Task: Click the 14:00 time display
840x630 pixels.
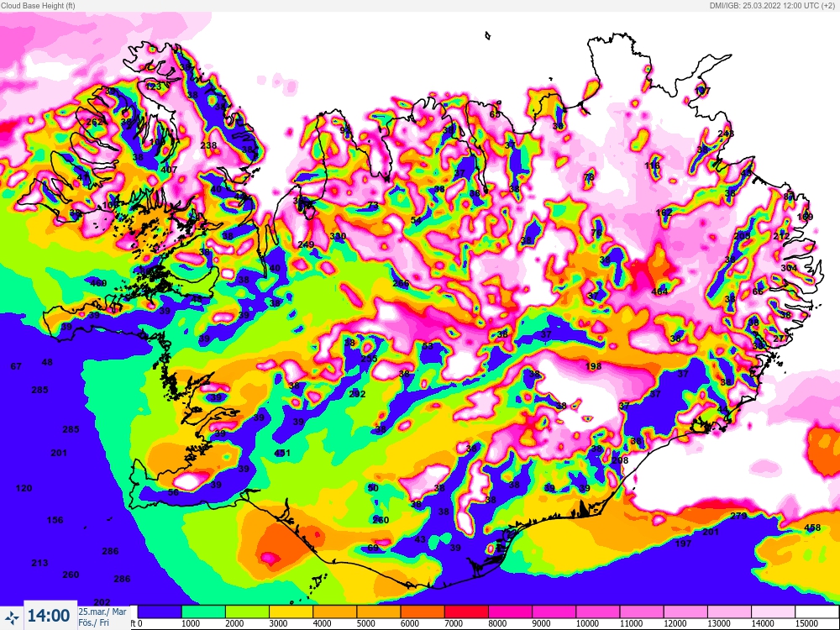Action: pos(49,616)
